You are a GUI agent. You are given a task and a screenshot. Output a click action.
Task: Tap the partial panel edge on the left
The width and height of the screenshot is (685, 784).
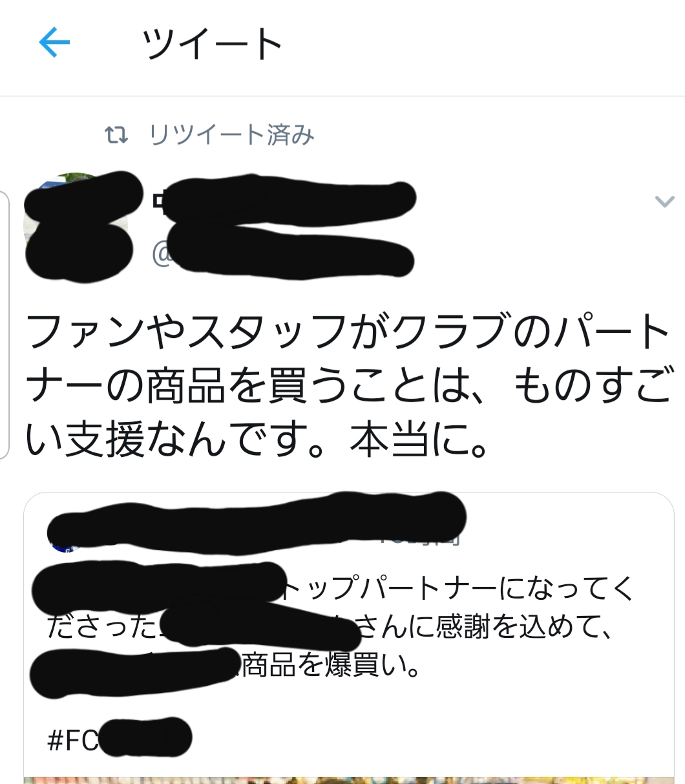pos(5,324)
